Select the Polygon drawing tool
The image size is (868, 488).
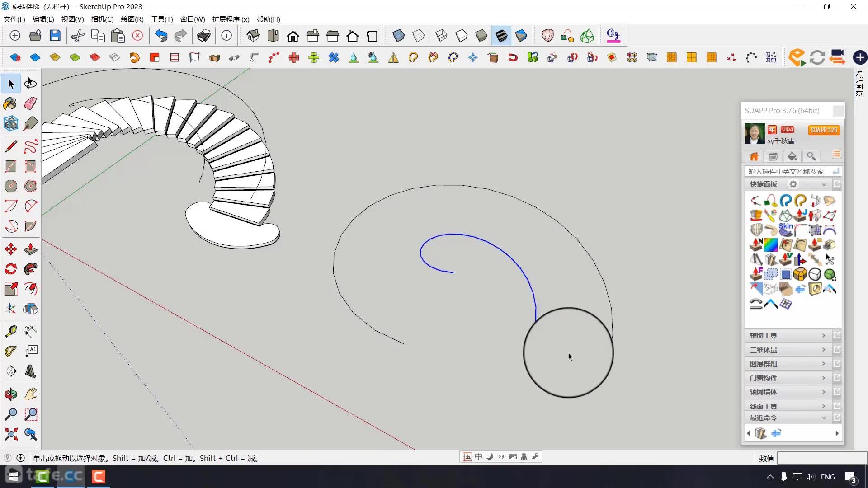pos(31,186)
